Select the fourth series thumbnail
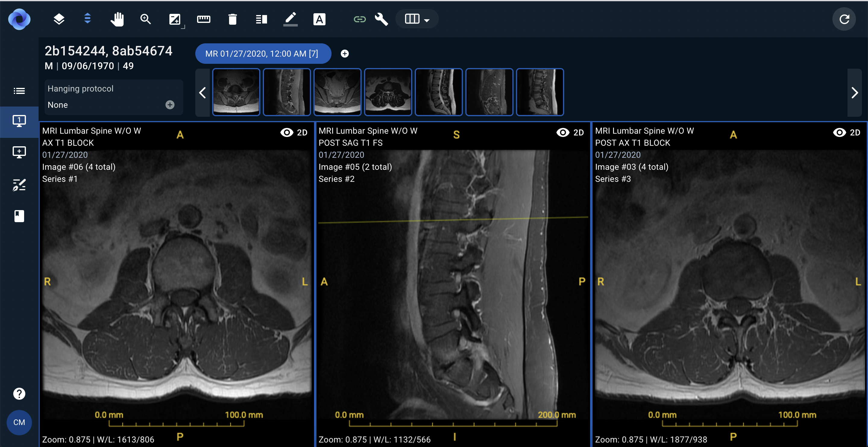This screenshot has width=868, height=447. point(388,92)
